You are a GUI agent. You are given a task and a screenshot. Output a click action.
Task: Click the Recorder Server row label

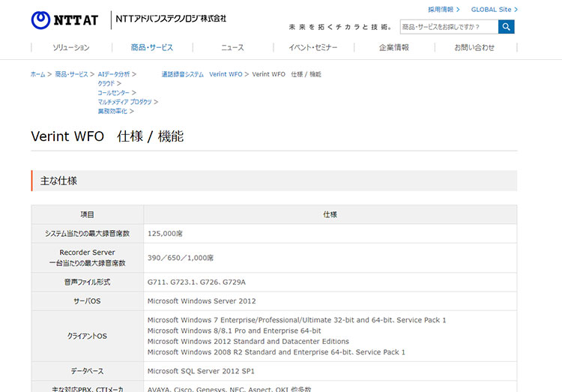[x=87, y=258]
